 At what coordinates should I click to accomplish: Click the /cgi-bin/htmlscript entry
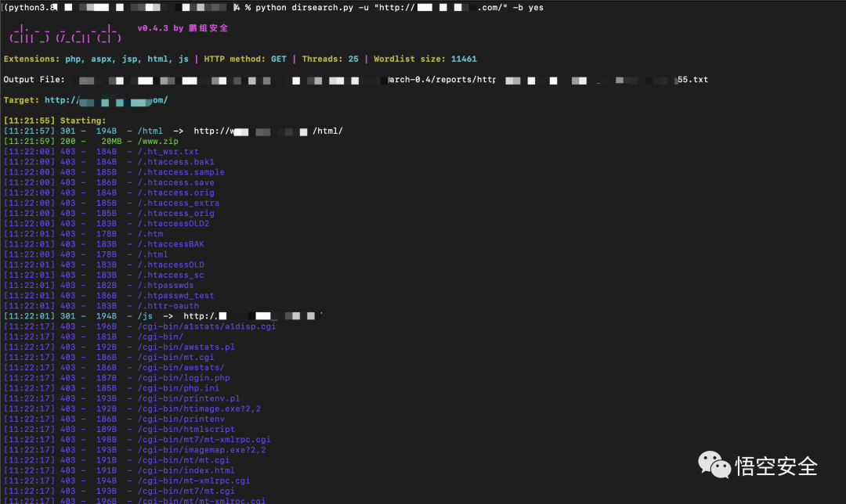186,429
